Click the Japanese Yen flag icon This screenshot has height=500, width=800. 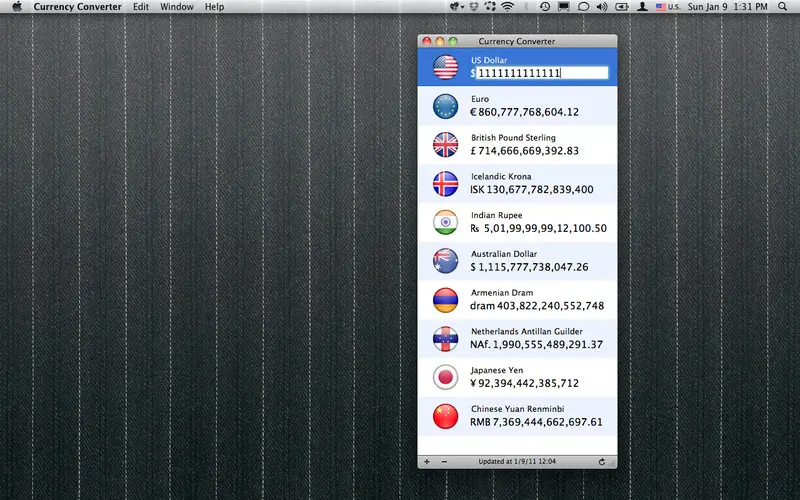point(445,378)
